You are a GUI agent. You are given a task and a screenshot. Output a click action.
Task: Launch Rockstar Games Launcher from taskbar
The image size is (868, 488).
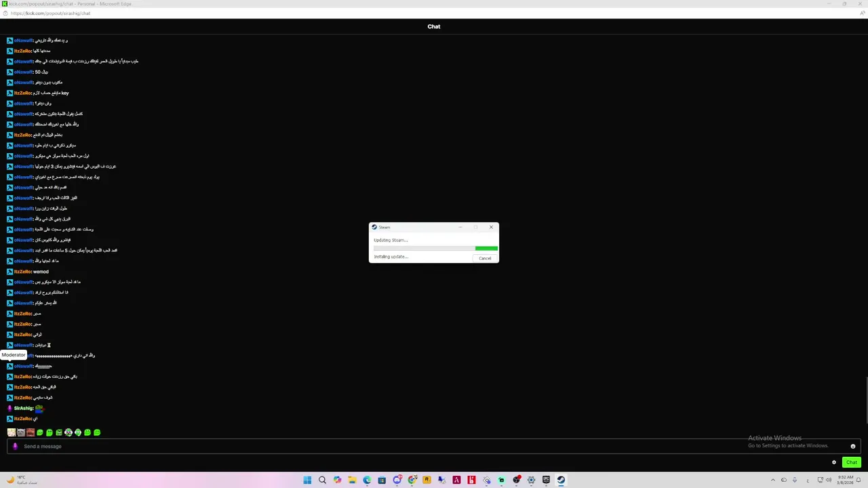tap(427, 480)
